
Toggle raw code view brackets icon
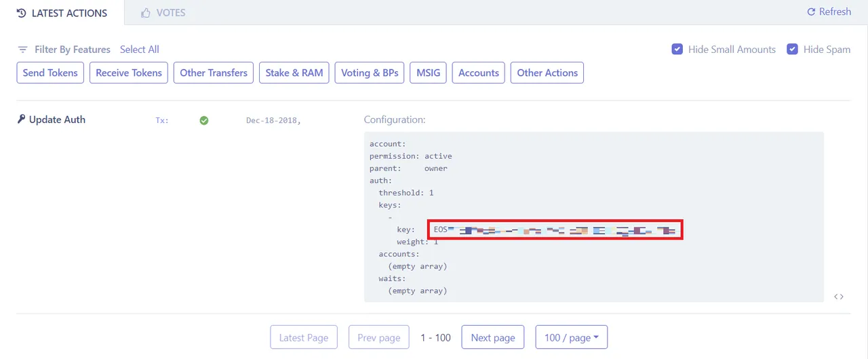click(x=839, y=297)
